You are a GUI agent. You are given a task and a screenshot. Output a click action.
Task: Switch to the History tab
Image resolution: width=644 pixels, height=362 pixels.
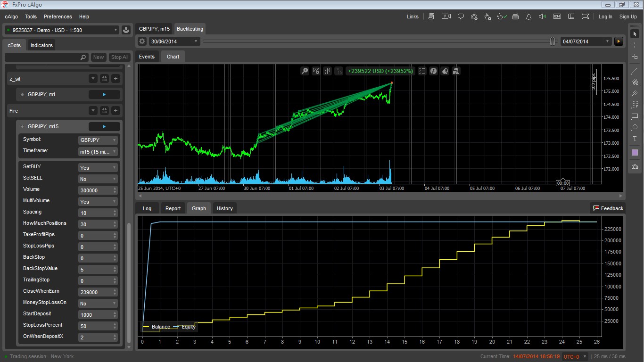[x=225, y=208]
